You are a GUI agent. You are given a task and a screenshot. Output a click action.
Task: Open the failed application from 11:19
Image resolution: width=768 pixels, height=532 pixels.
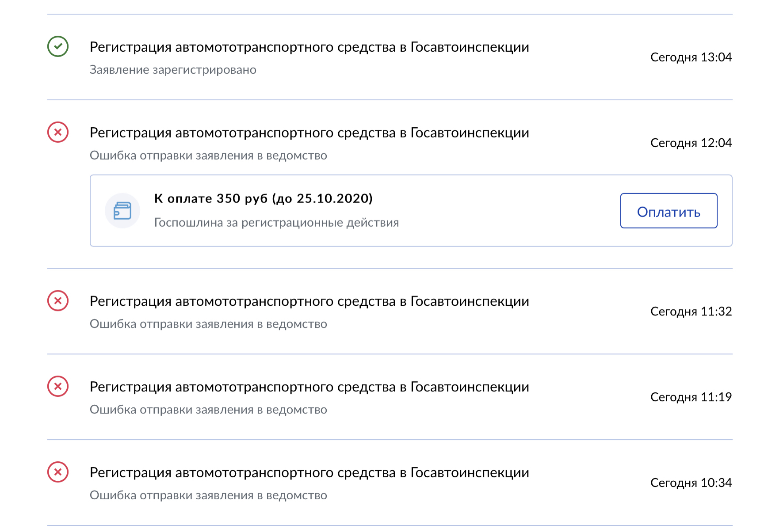(x=309, y=387)
